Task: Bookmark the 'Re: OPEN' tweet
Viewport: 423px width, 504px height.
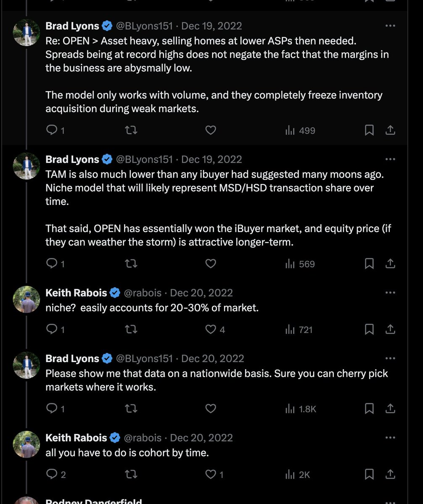Action: tap(369, 131)
